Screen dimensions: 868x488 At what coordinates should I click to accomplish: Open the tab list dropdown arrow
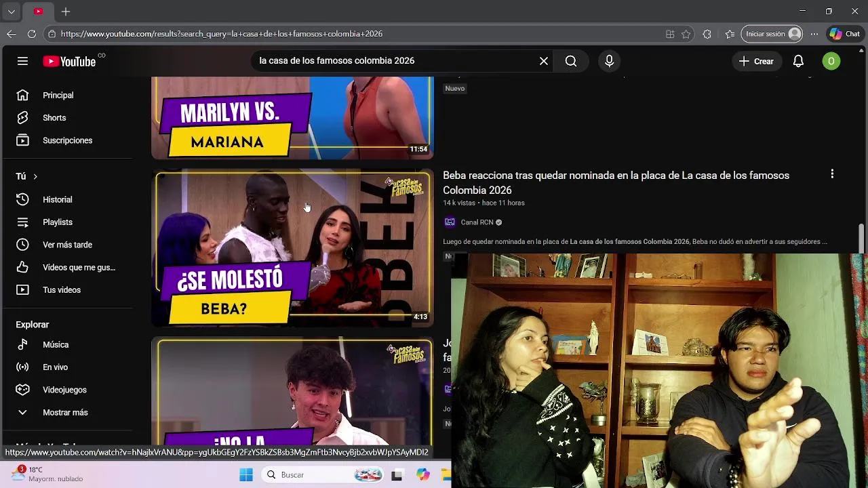coord(12,12)
